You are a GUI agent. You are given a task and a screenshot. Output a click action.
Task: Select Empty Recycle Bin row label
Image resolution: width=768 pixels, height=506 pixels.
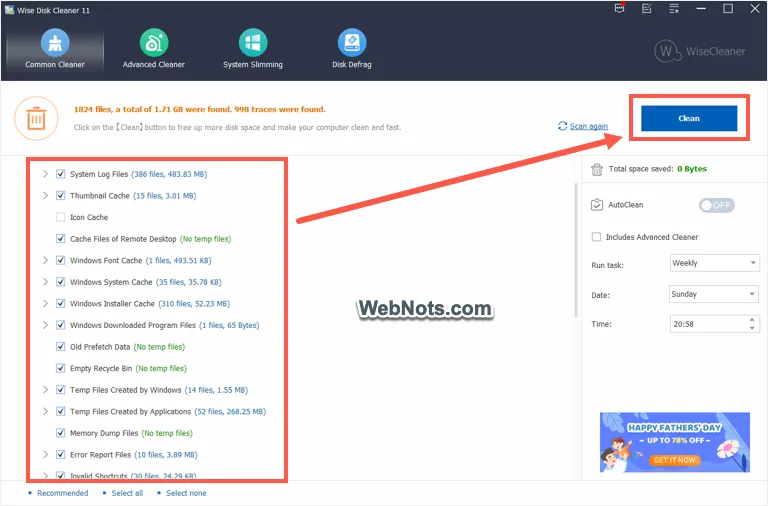coord(101,368)
